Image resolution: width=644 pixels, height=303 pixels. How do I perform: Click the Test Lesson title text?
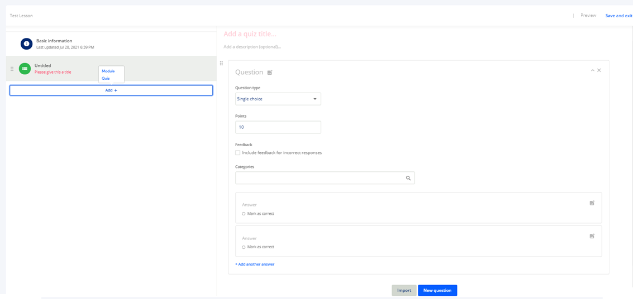click(x=21, y=16)
